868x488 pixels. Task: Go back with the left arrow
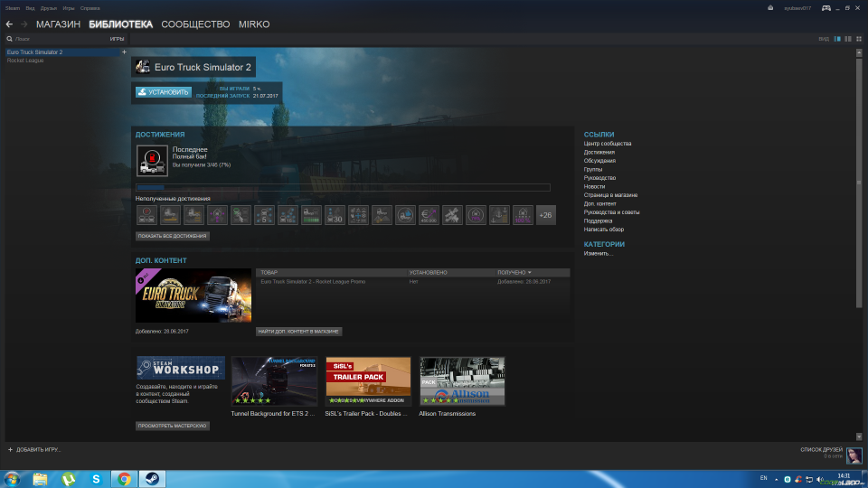click(x=9, y=24)
